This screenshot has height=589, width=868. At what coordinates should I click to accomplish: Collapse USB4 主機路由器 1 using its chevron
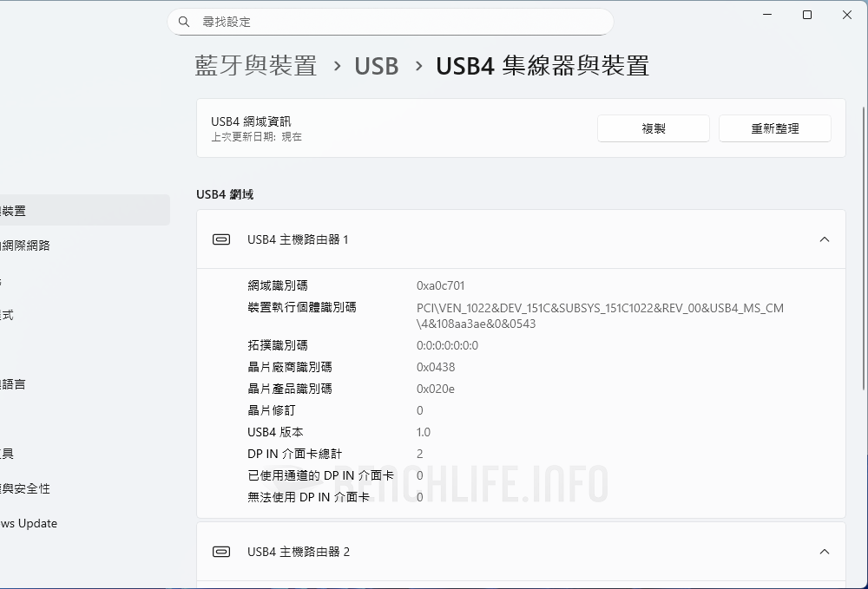point(825,239)
